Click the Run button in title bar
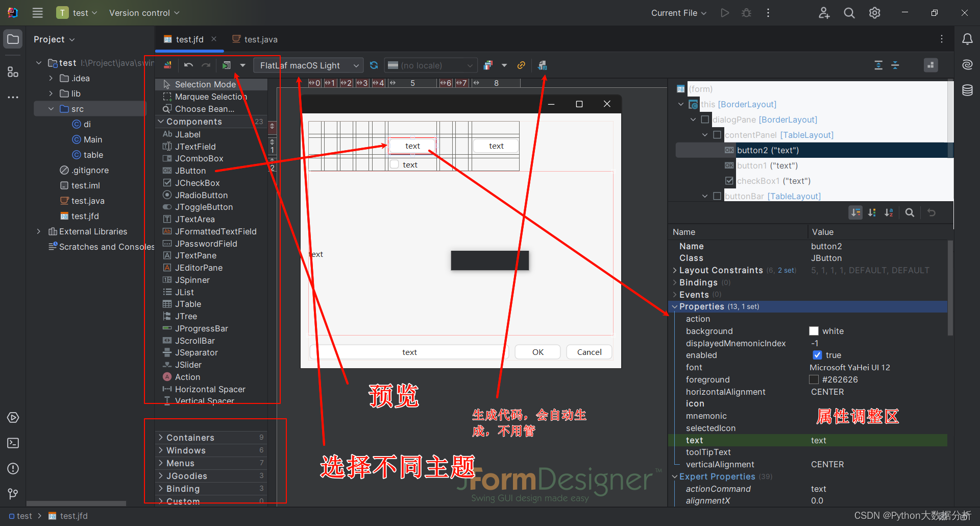 tap(725, 13)
